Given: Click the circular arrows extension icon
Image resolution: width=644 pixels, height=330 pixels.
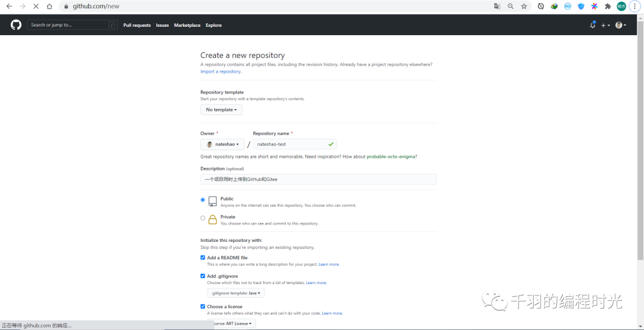Looking at the screenshot, I should [x=541, y=6].
